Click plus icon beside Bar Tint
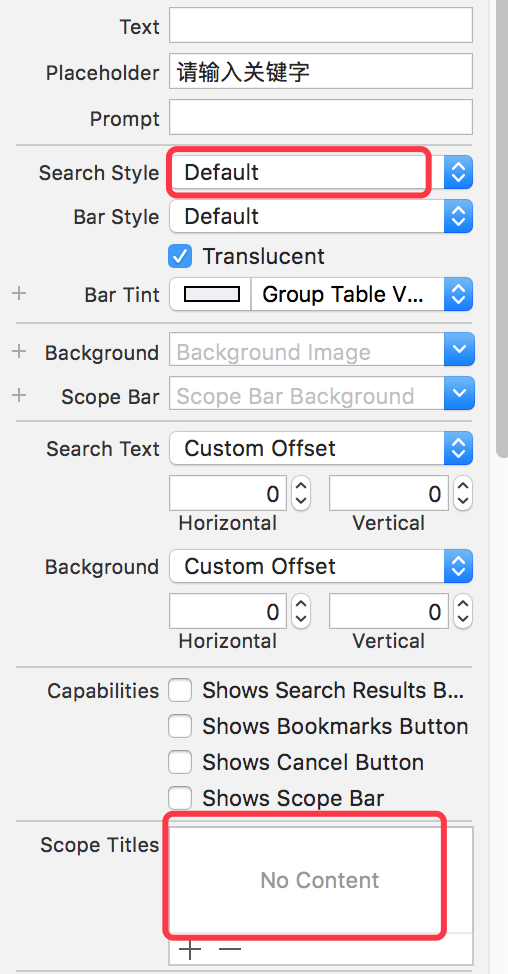Image resolution: width=508 pixels, height=974 pixels. point(19,293)
